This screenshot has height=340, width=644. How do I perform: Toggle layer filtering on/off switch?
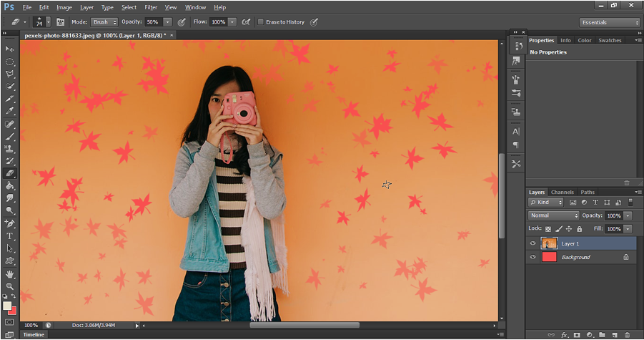click(630, 202)
